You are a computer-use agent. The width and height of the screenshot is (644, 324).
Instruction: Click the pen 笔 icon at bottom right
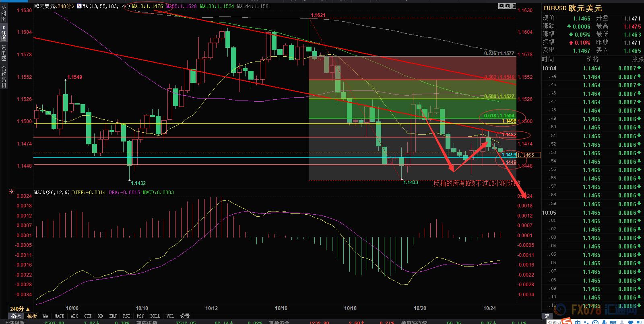(x=547, y=316)
